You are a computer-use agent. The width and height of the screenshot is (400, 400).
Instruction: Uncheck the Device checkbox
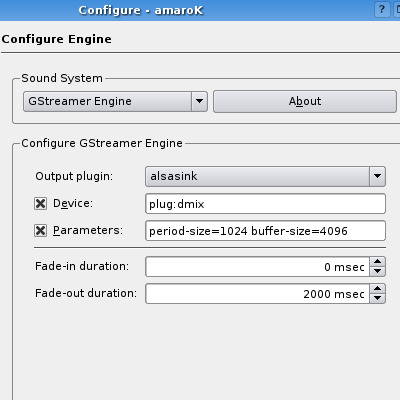(40, 203)
